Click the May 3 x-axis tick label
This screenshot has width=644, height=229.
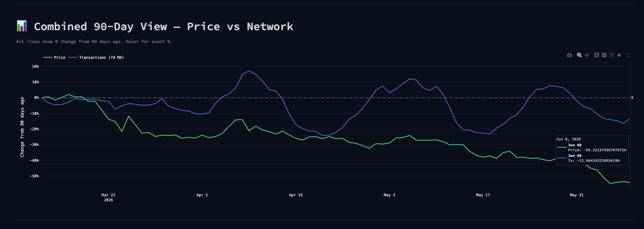[x=389, y=195]
